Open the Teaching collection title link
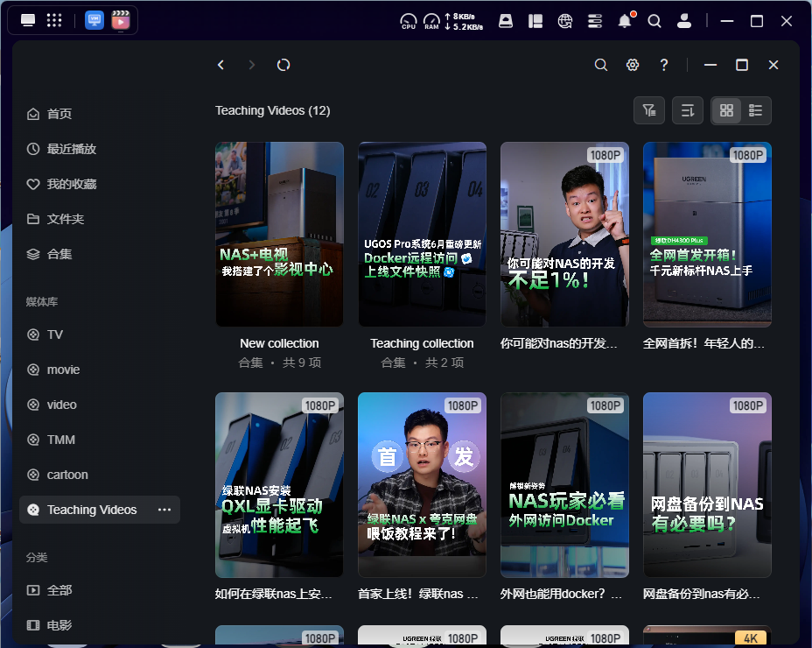Screen dimensions: 812x648 tap(422, 343)
